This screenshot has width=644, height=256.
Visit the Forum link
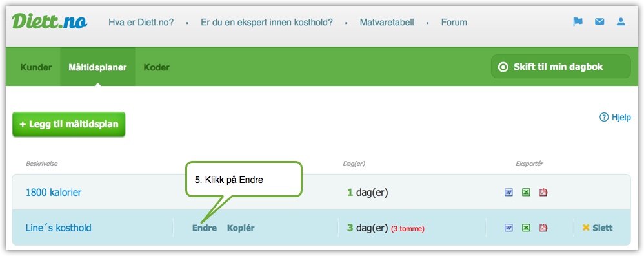(454, 22)
